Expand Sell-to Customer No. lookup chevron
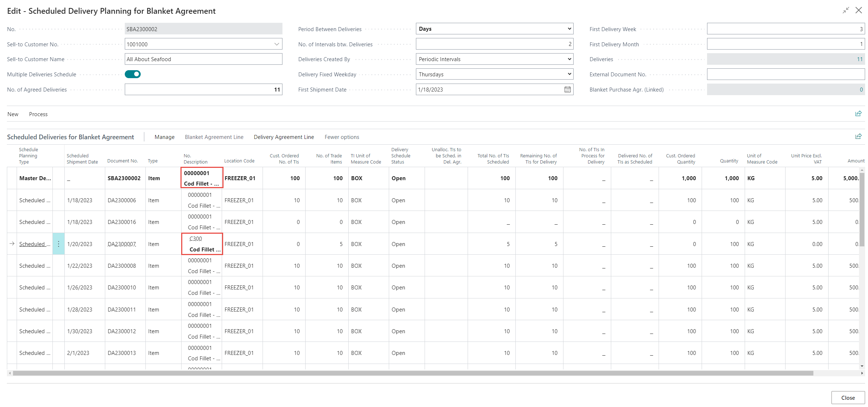Image resolution: width=868 pixels, height=407 pixels. click(277, 44)
